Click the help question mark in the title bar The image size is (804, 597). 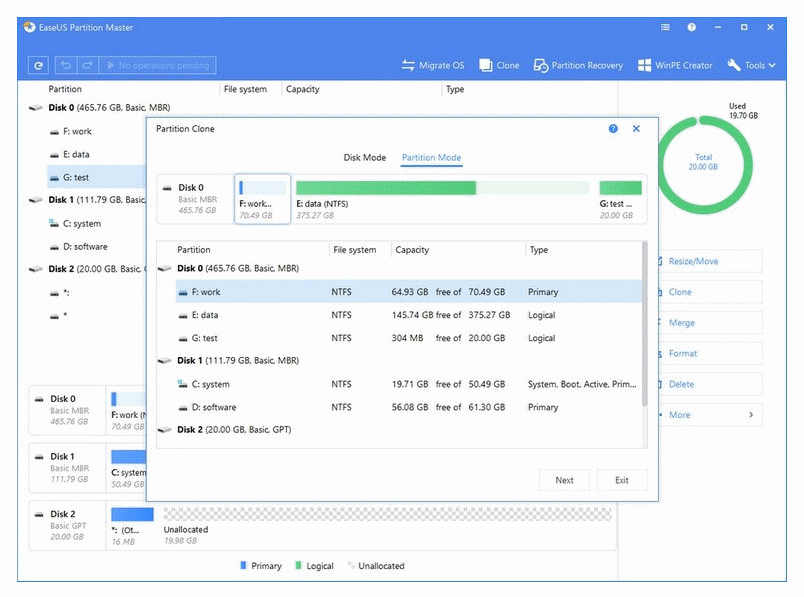[691, 27]
